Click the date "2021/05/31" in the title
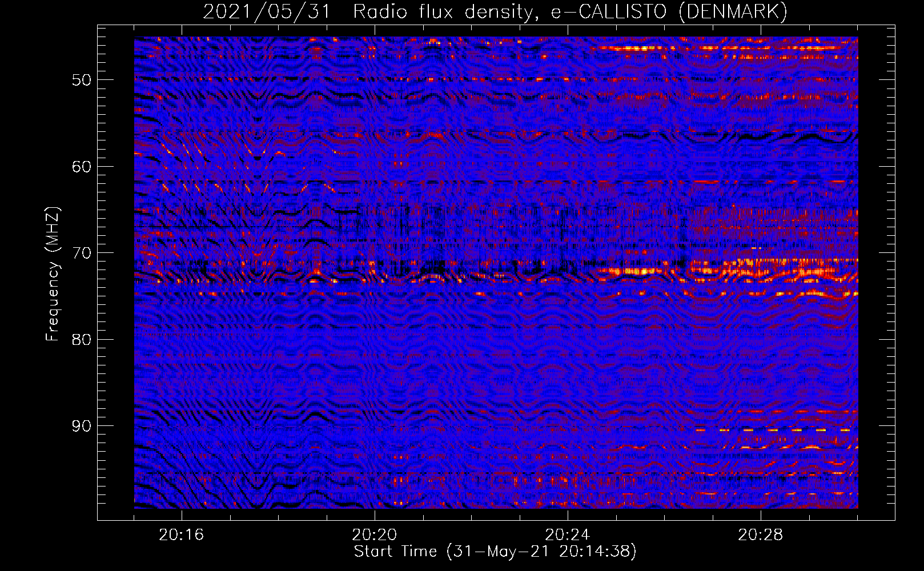Screen dimensions: 924x571 267,11
